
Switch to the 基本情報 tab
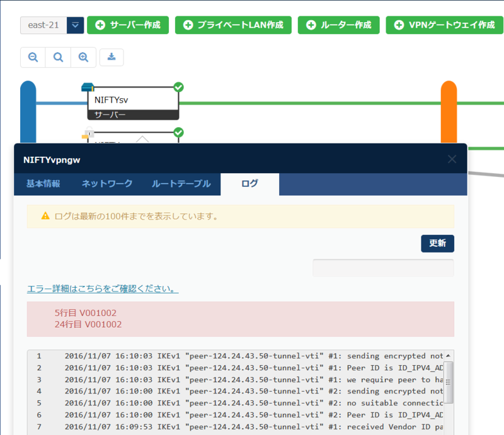tap(43, 184)
